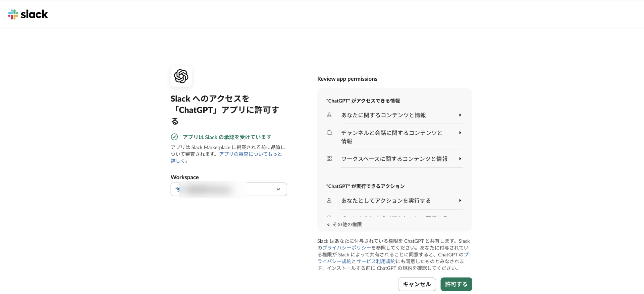Viewport: 644px width, 294px height.
Task: Open Slack プライバシーポリシー link
Action: coord(346,248)
